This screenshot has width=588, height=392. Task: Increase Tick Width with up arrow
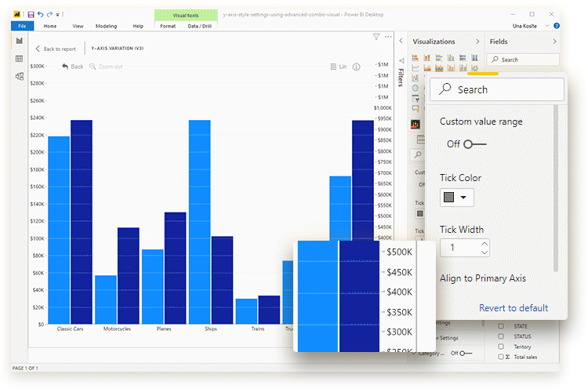(485, 244)
